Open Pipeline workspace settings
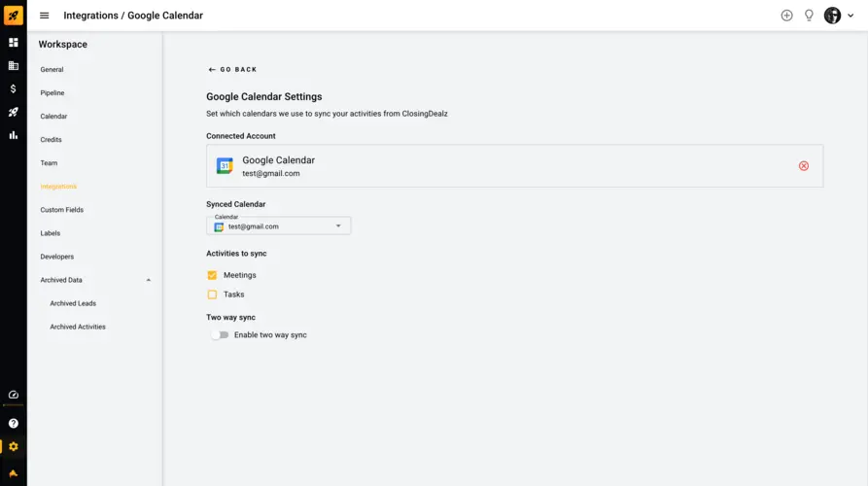 coord(52,93)
